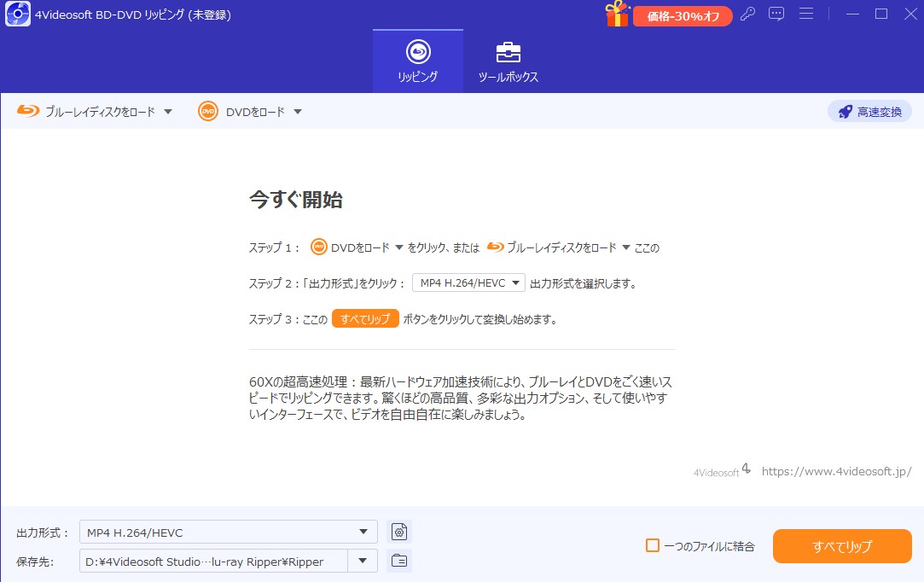This screenshot has height=582, width=924.
Task: Open the hamburger menu icon
Action: pos(806,14)
